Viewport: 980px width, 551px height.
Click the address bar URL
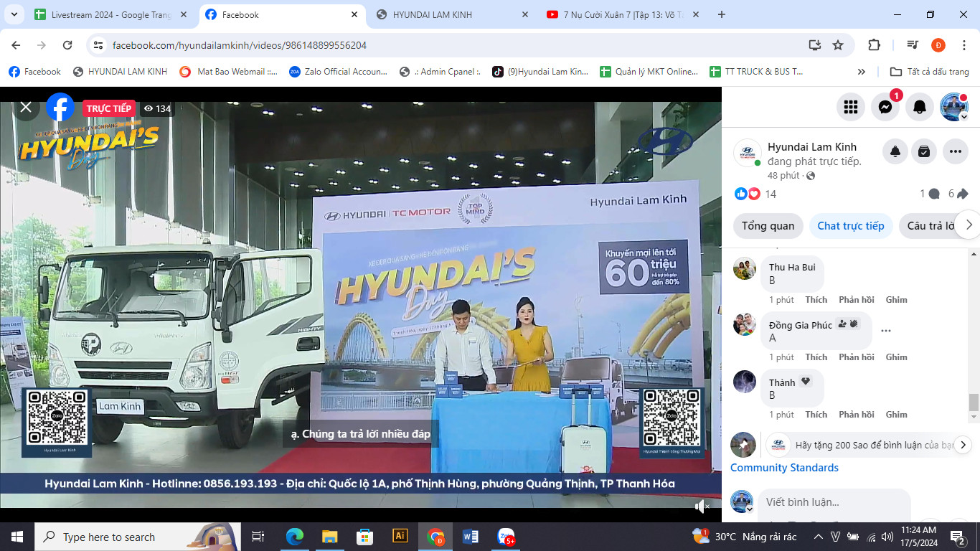(240, 45)
